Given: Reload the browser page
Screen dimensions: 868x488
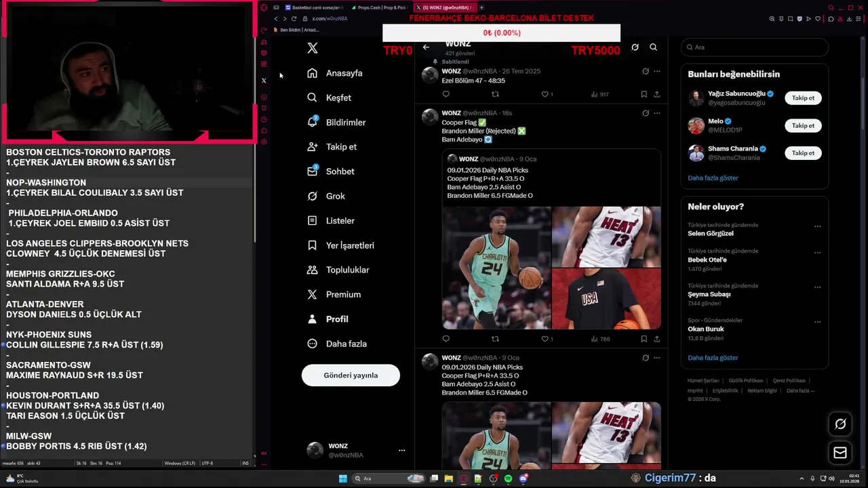Looking at the screenshot, I should [294, 18].
